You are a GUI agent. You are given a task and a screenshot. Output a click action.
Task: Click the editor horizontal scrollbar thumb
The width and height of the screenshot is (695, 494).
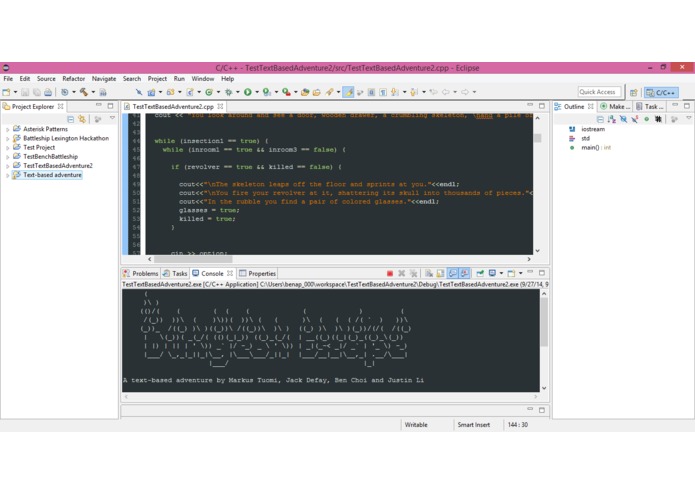pyautogui.click(x=193, y=259)
